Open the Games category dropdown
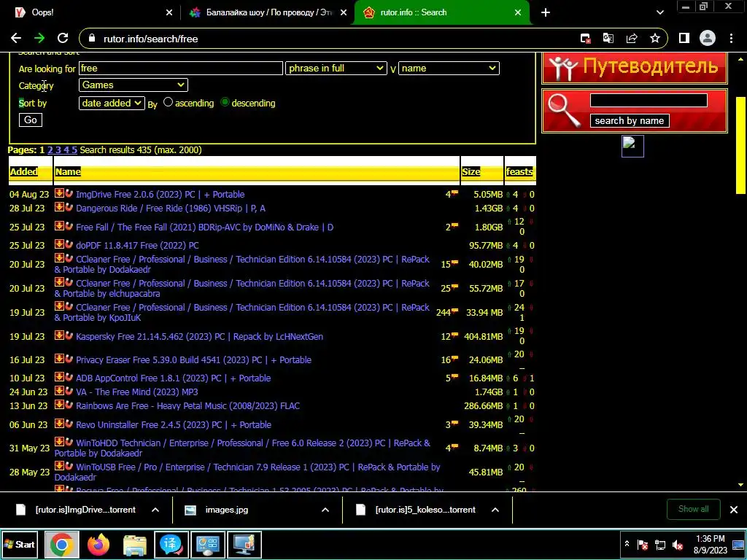 (x=133, y=85)
